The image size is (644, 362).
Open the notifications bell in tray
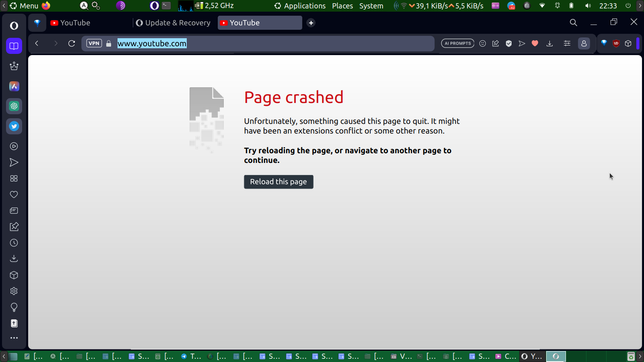(557, 6)
